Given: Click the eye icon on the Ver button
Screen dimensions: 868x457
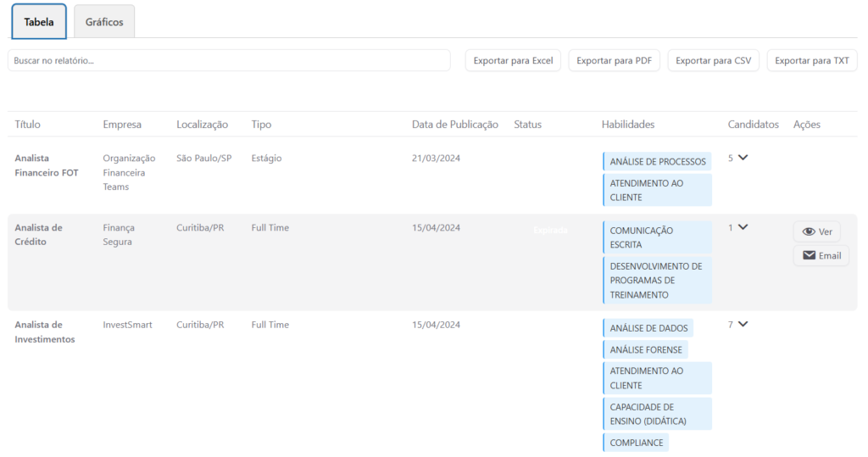Looking at the screenshot, I should [809, 231].
